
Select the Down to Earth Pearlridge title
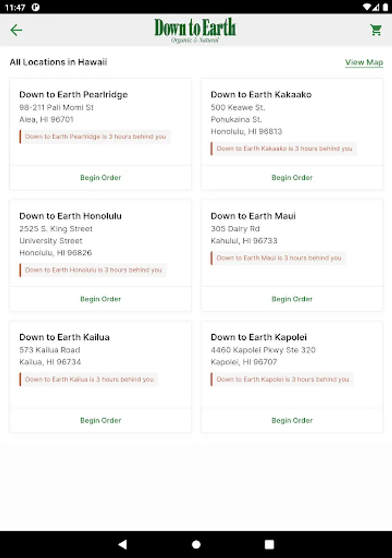tap(74, 95)
